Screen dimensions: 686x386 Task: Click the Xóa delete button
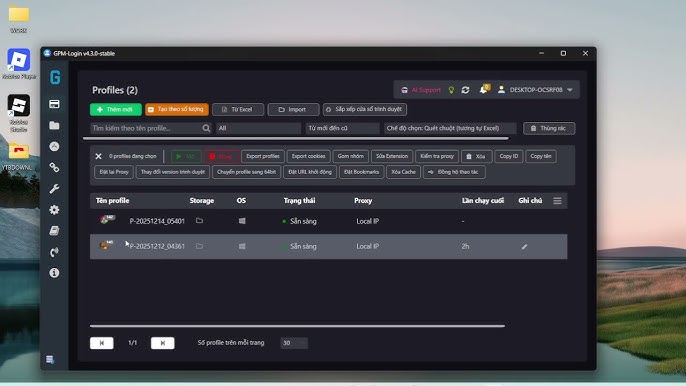coord(476,156)
